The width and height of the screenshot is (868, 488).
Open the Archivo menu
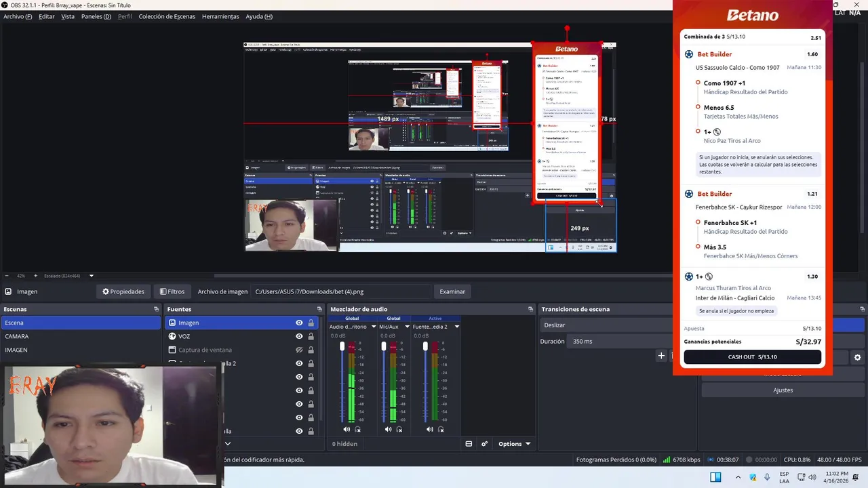(18, 16)
